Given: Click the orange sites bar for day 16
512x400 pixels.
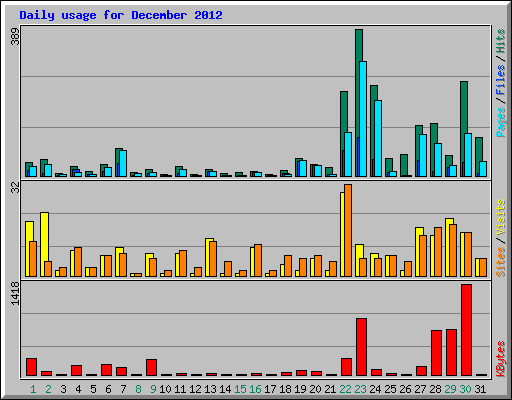Looking at the screenshot, I should click(x=258, y=260).
